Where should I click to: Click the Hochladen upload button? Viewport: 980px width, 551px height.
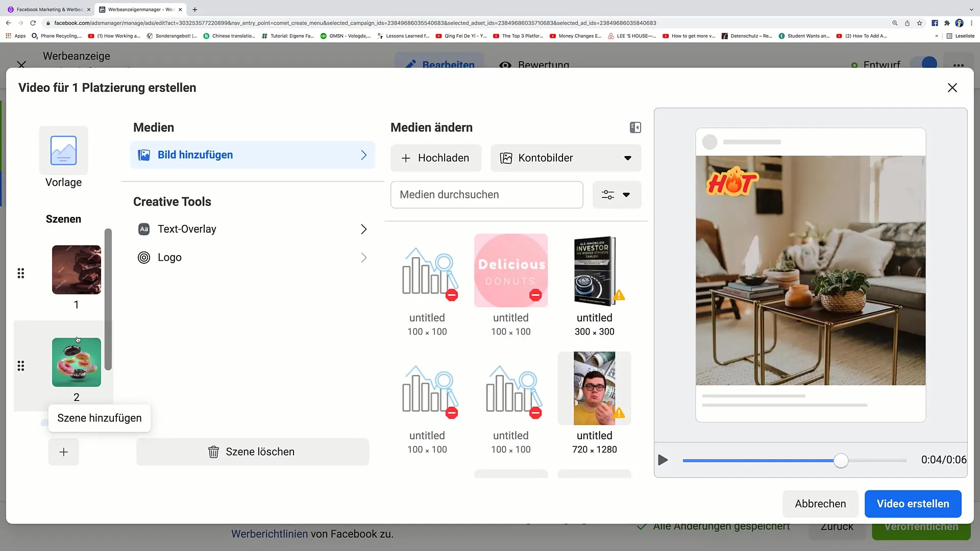coord(436,158)
